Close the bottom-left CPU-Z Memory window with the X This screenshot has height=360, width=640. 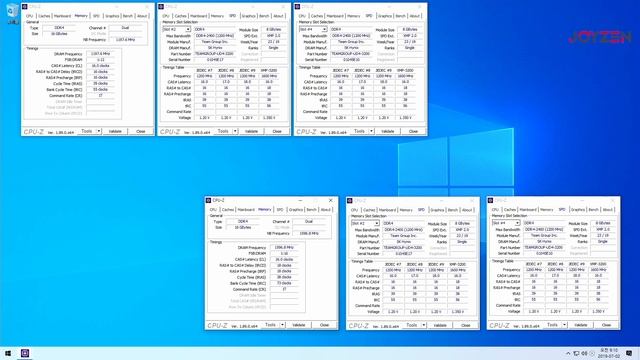(x=331, y=200)
